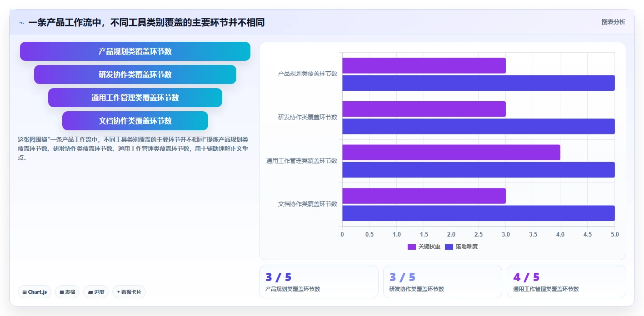
Task: Click the blue 落地难度 legend swatch
Action: 449,247
